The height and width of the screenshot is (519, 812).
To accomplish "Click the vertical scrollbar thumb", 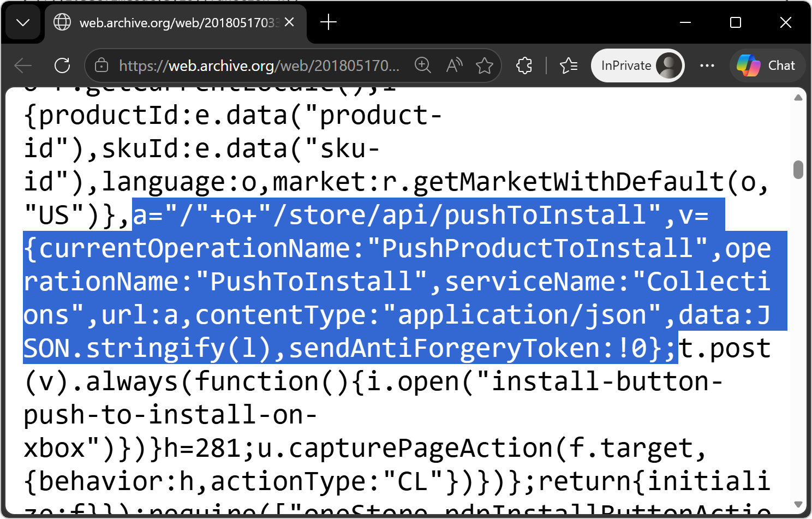I will pos(798,169).
